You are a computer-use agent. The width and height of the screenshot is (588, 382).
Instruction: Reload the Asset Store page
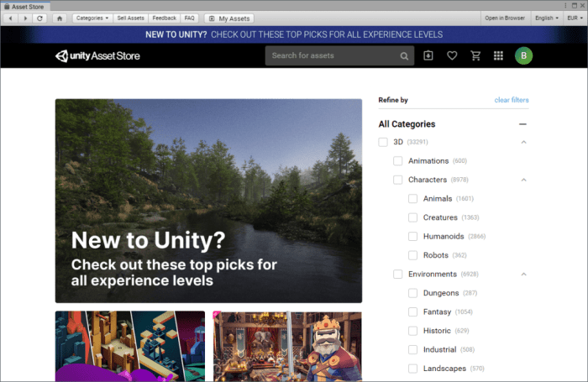[39, 18]
